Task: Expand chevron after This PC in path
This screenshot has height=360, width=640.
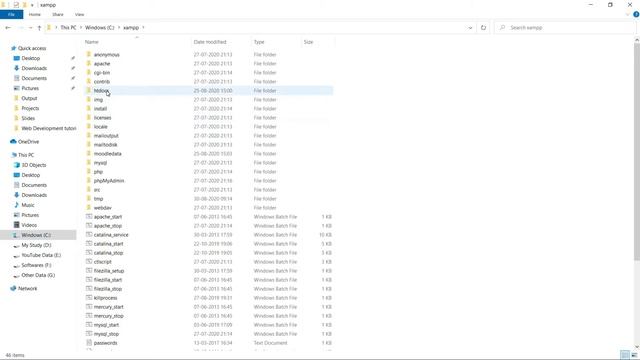Action: 81,28
